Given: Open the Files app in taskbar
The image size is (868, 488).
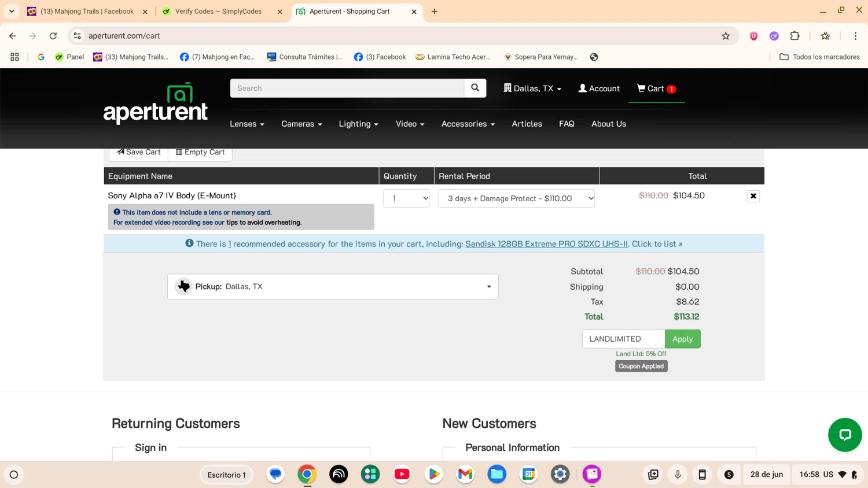Looking at the screenshot, I should coord(496,474).
